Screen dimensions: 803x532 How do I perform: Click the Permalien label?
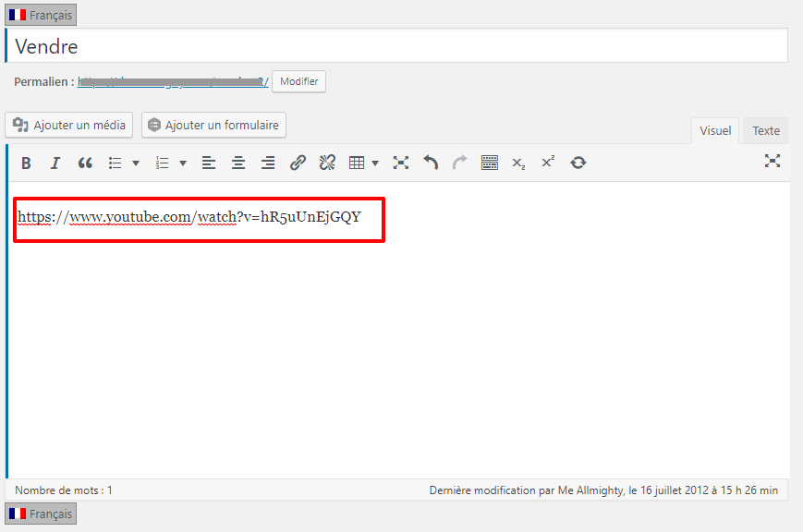[44, 82]
